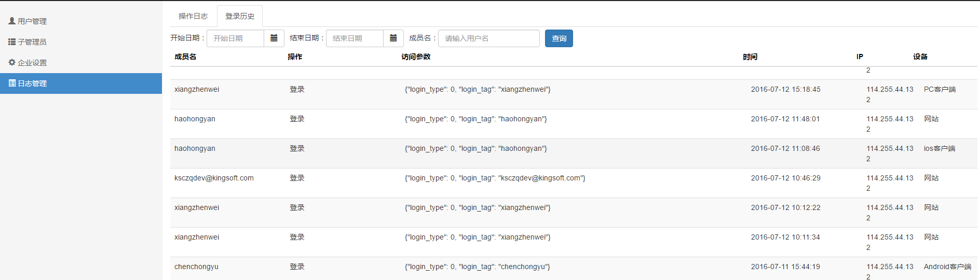980x280 pixels.
Task: Click the 设备 column header
Action: coord(920,57)
